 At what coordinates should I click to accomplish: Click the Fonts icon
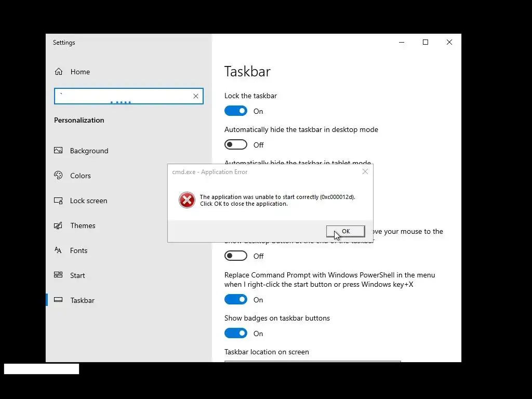pyautogui.click(x=58, y=250)
